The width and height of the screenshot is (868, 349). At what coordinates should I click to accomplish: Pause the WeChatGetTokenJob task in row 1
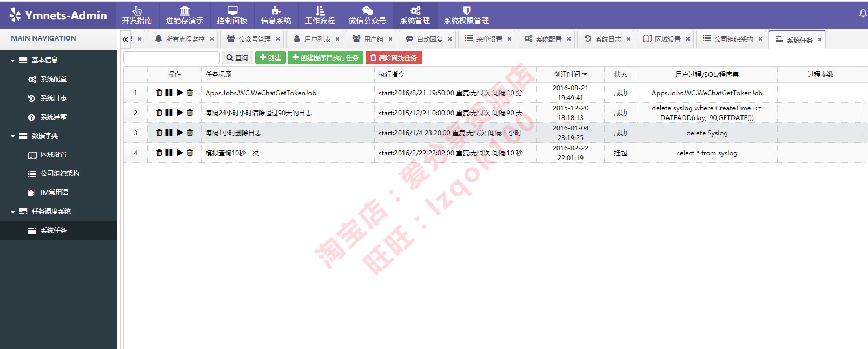[169, 93]
